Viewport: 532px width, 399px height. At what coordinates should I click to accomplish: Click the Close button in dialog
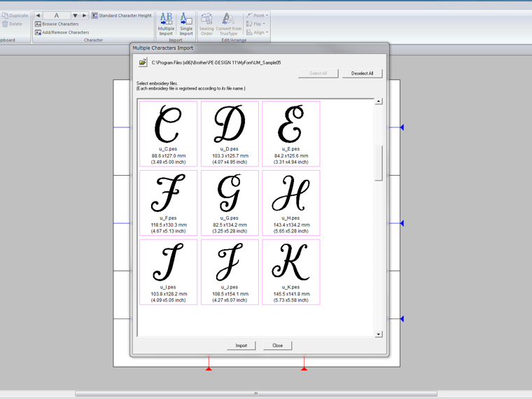277,345
